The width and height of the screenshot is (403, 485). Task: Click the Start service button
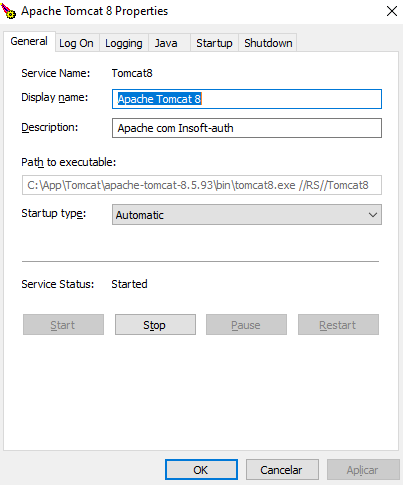63,325
